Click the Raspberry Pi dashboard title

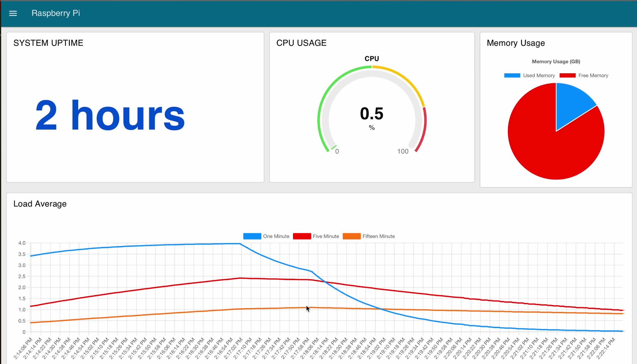(x=55, y=13)
